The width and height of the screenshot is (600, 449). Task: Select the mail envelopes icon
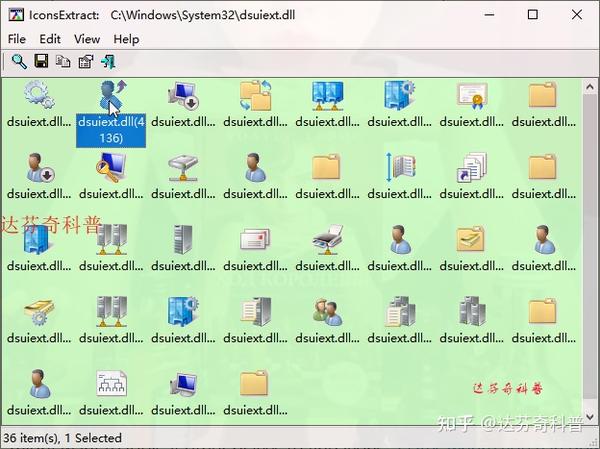point(255,239)
